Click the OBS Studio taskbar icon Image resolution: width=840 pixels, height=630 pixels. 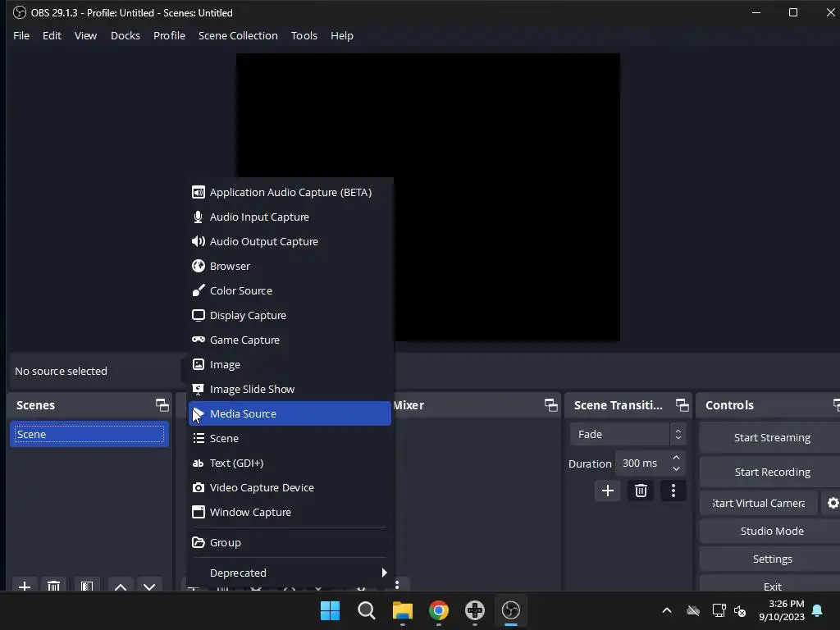510,610
